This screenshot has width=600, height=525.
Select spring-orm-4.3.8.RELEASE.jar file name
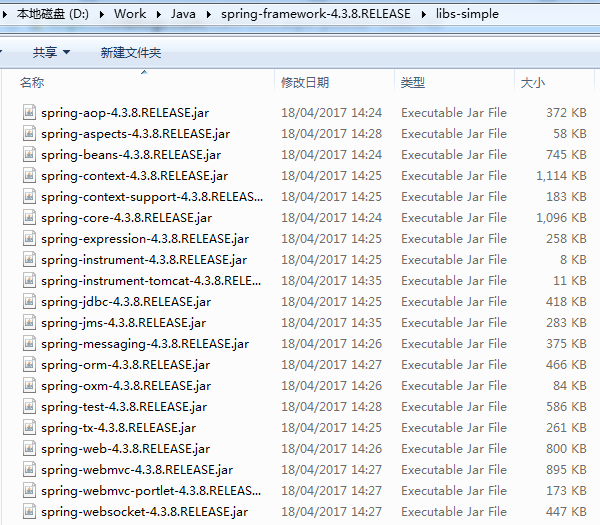(x=126, y=365)
